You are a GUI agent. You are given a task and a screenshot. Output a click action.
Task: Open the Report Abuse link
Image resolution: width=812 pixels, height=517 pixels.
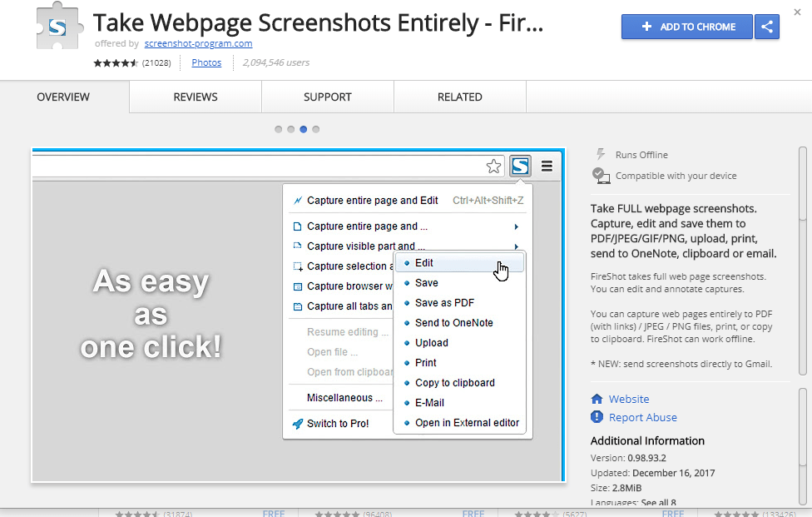click(642, 418)
